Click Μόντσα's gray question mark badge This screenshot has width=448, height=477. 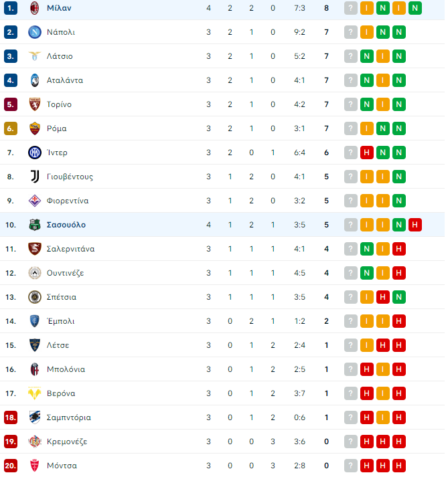(x=350, y=466)
